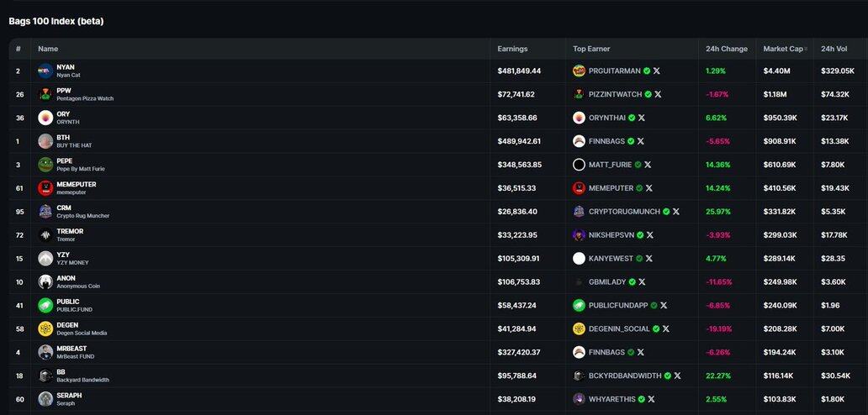Viewport: 868px width, 415px height.
Task: Click the Nyan Cat token icon
Action: pos(45,71)
